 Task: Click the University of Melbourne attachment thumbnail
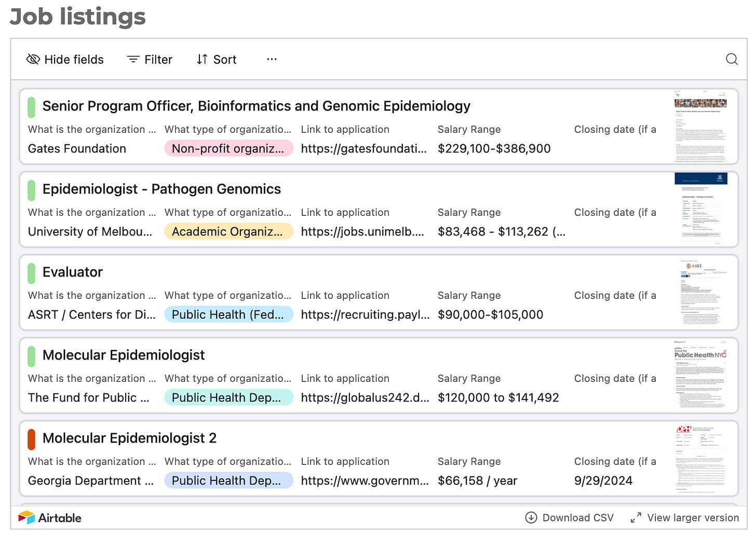click(700, 210)
